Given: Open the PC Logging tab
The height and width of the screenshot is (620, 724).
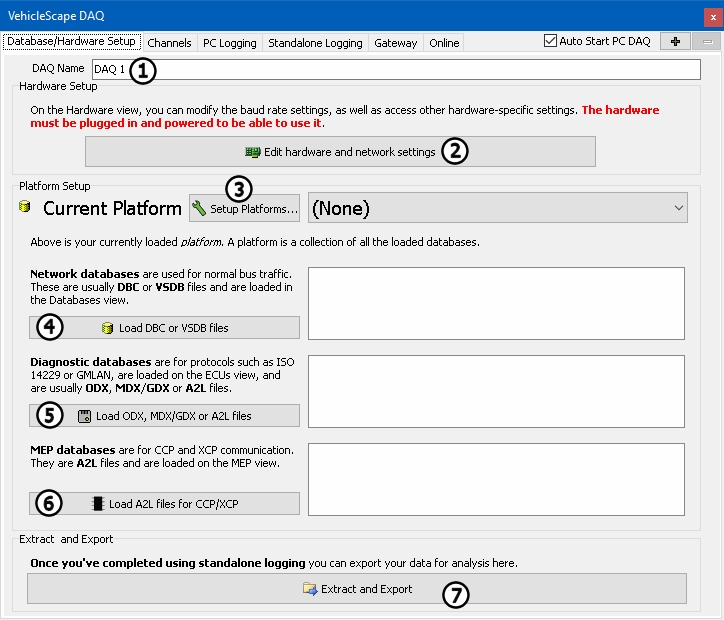Looking at the screenshot, I should tap(230, 43).
